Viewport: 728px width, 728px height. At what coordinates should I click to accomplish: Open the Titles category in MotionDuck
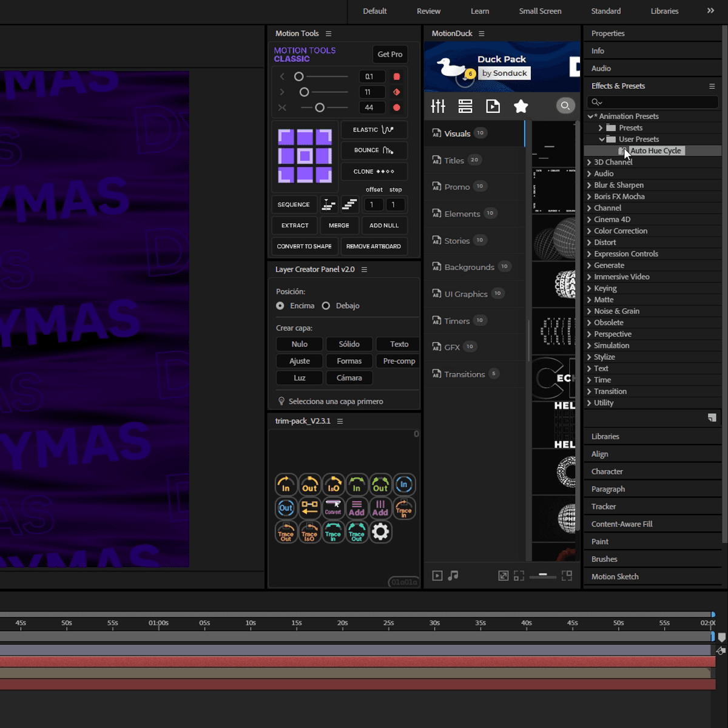[454, 160]
